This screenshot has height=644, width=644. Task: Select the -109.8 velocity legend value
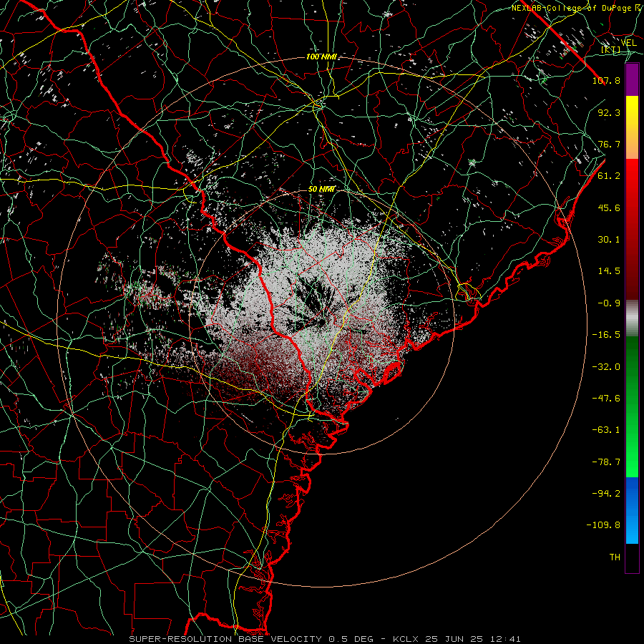pyautogui.click(x=603, y=525)
